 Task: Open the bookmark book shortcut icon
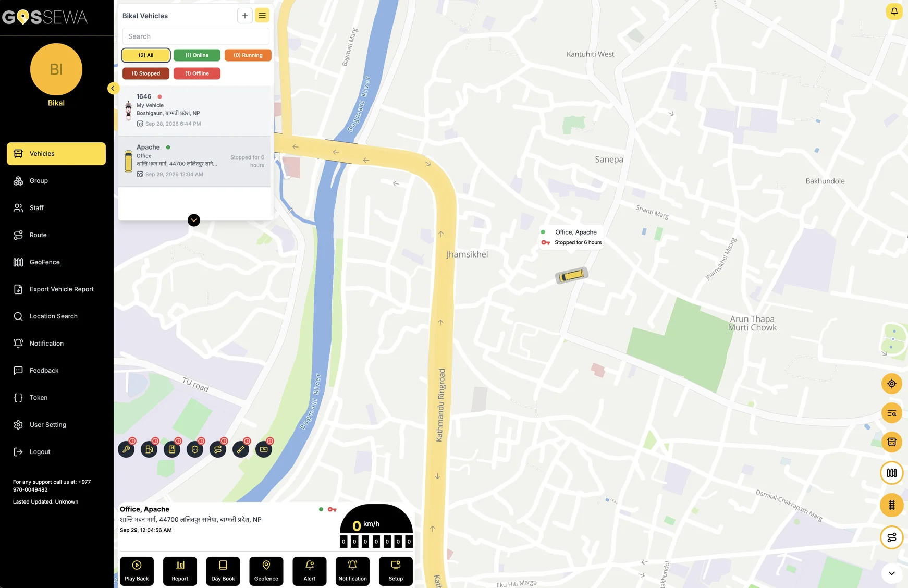click(172, 449)
